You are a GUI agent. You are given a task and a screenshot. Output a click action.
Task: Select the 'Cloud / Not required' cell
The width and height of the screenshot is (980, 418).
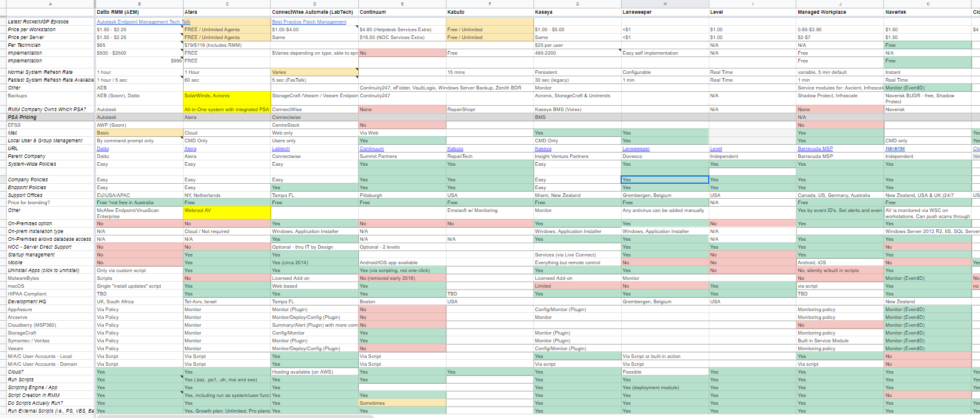227,231
